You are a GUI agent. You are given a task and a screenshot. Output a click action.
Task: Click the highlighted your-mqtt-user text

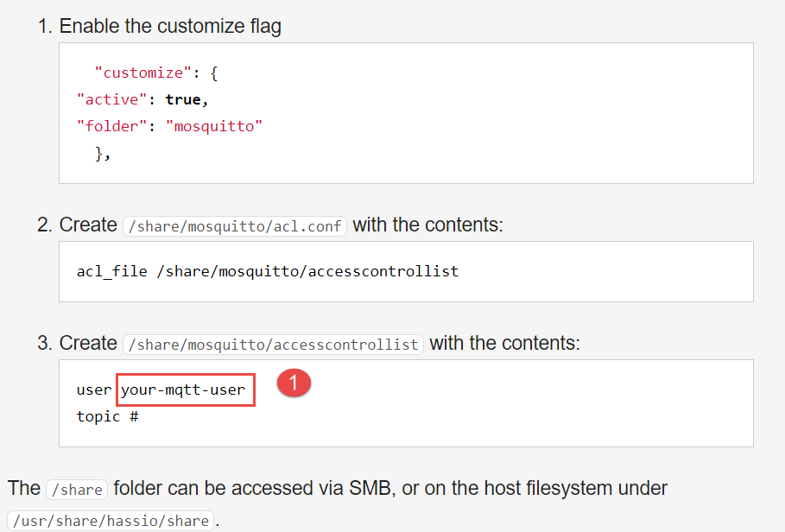tap(183, 389)
